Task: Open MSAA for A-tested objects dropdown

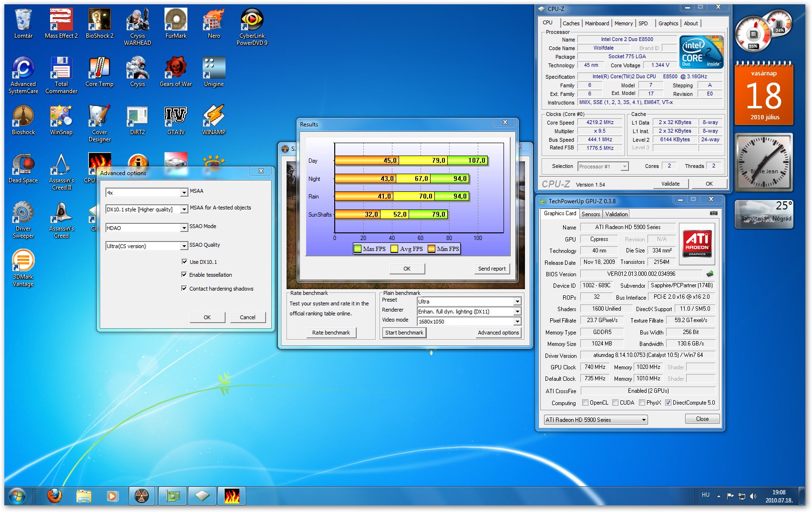Action: (x=147, y=209)
